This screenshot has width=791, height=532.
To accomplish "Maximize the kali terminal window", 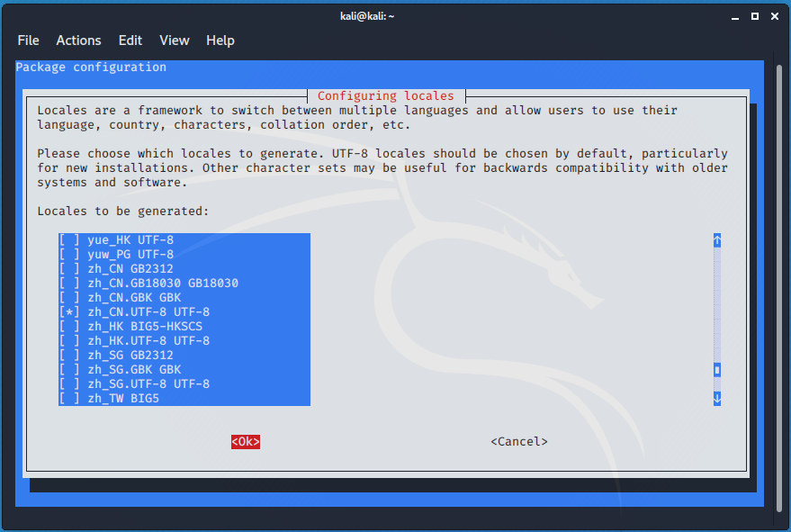I will click(x=755, y=17).
